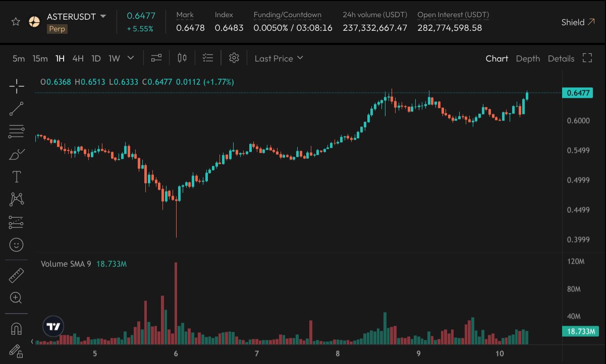Viewport: 606px width, 364px height.
Task: Toggle the lock drawings pencil icon
Action: (16, 350)
